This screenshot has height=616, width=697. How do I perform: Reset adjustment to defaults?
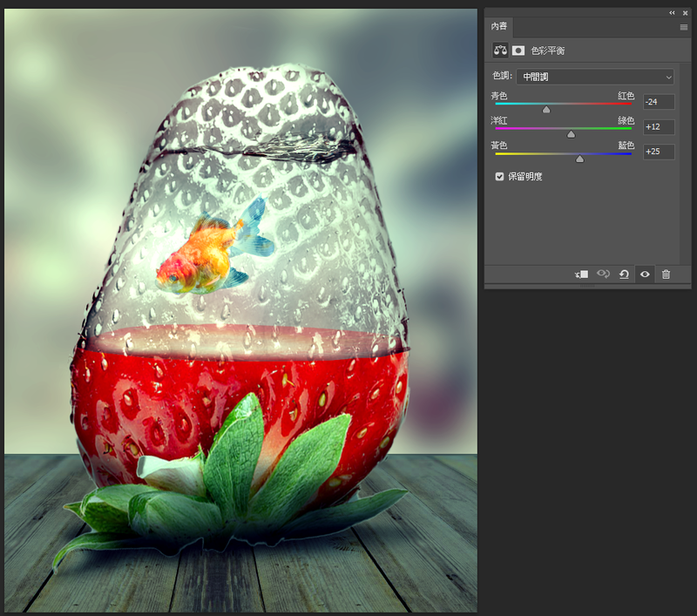(x=624, y=274)
